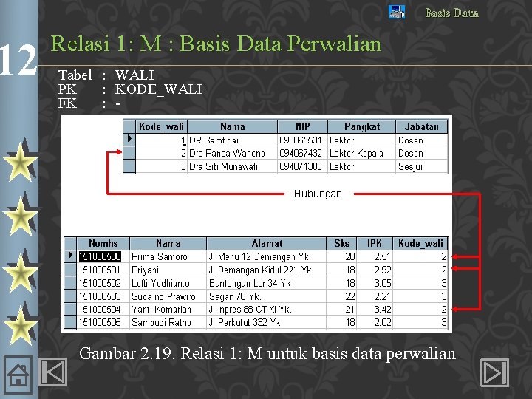The height and width of the screenshot is (399, 532).
Task: Click the computer icon beside Basis Data
Action: click(x=397, y=13)
